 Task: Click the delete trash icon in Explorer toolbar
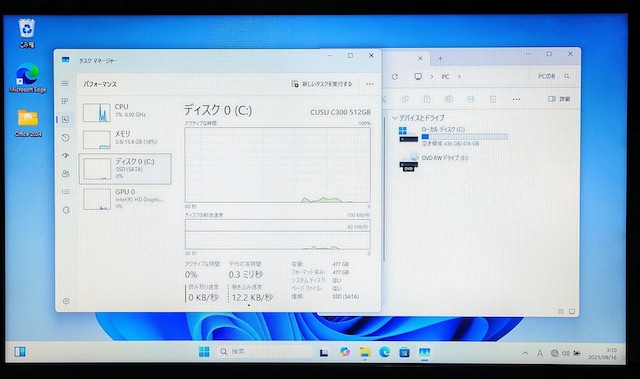point(493,99)
